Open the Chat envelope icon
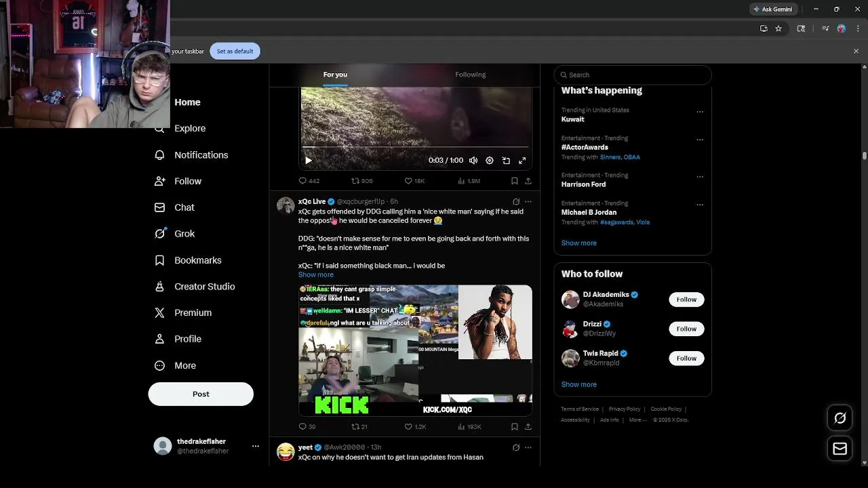 (x=159, y=207)
